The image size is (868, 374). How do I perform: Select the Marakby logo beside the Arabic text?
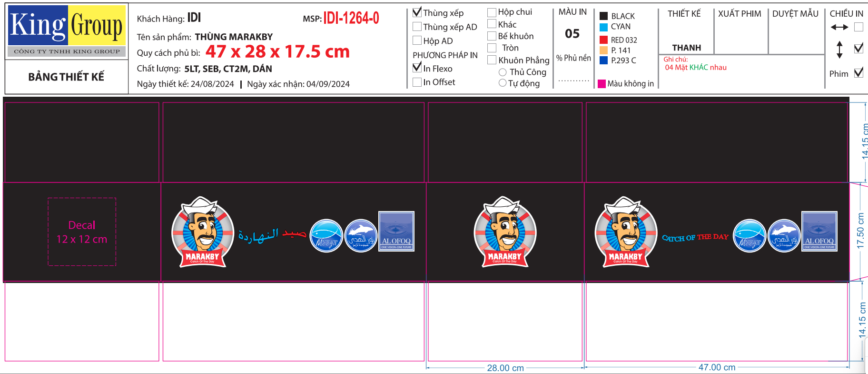point(203,232)
